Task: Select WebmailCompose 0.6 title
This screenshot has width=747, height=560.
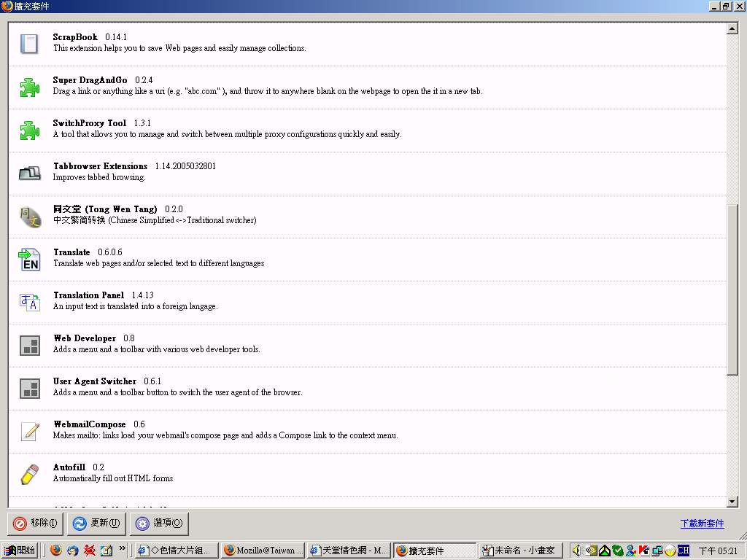Action: [x=99, y=424]
